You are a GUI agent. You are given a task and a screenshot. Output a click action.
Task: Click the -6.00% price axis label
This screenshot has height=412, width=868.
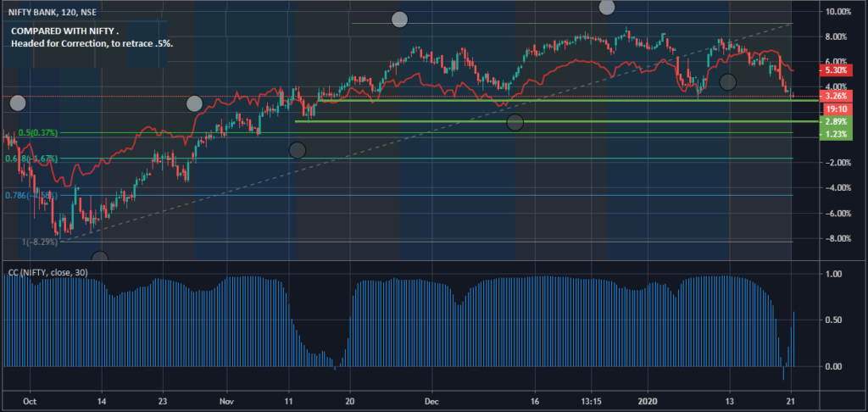pyautogui.click(x=838, y=213)
